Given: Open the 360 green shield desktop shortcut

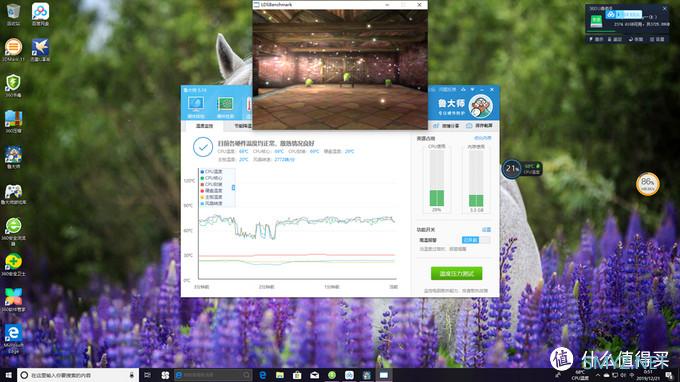Looking at the screenshot, I should (x=13, y=85).
